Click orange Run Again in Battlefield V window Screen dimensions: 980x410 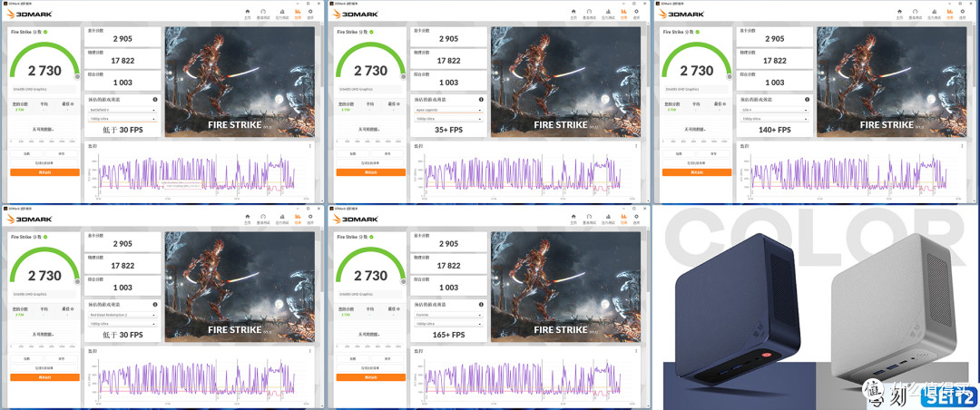coord(44,171)
